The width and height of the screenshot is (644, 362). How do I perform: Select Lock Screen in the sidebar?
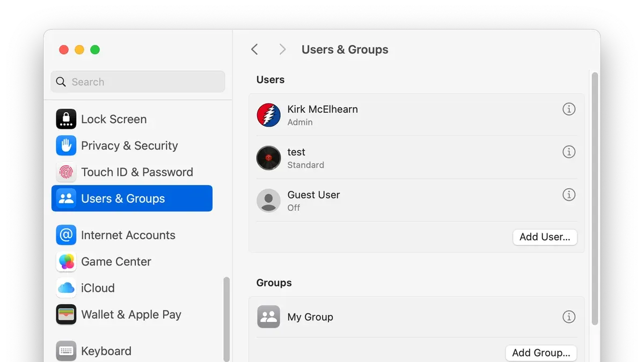[132, 119]
